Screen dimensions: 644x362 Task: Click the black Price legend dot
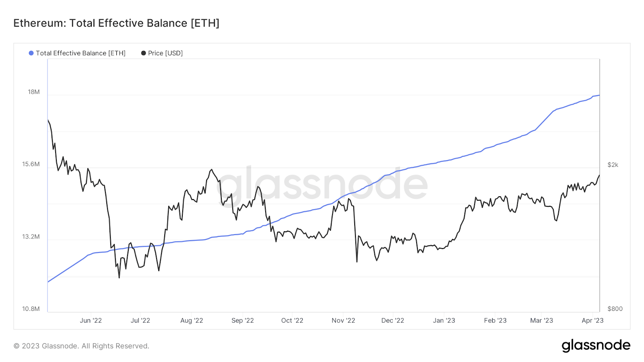tap(143, 53)
